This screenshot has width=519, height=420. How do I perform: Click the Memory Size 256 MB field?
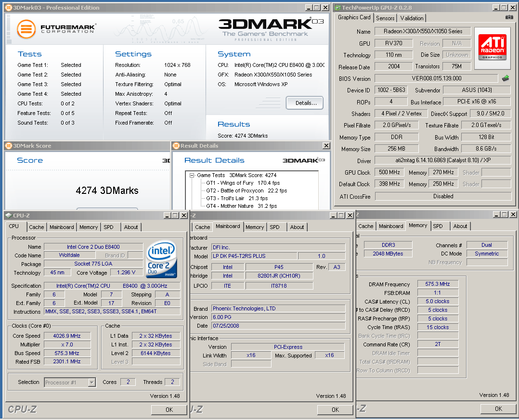(397, 149)
